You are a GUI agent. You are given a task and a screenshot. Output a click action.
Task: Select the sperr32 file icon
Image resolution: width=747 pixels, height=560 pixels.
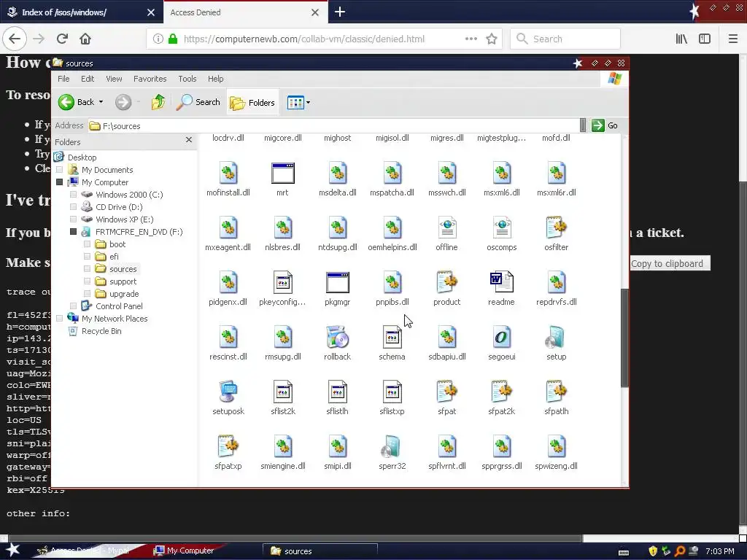pos(392,447)
